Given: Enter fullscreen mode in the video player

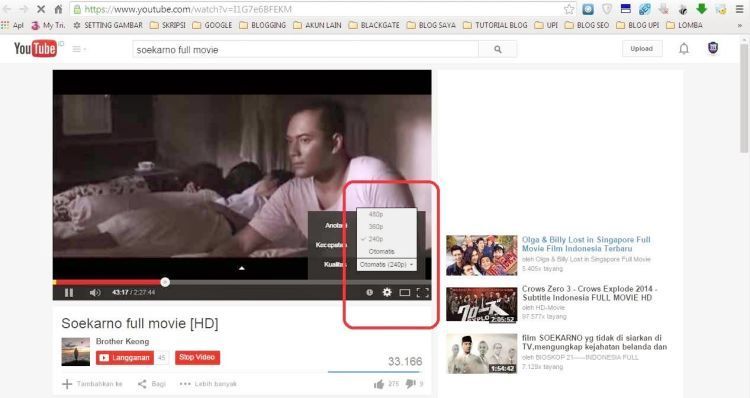Looking at the screenshot, I should coord(423,292).
